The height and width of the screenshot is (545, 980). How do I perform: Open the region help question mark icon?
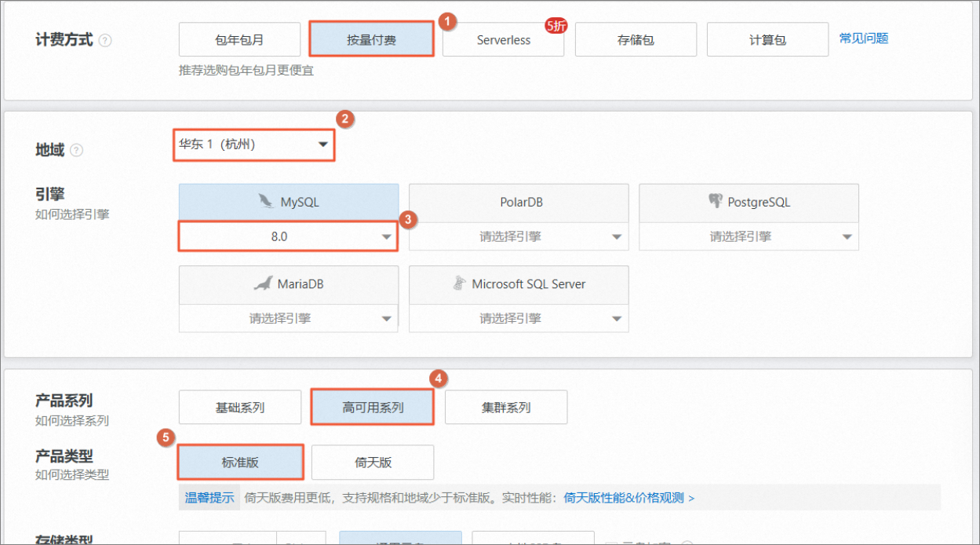coord(76,150)
